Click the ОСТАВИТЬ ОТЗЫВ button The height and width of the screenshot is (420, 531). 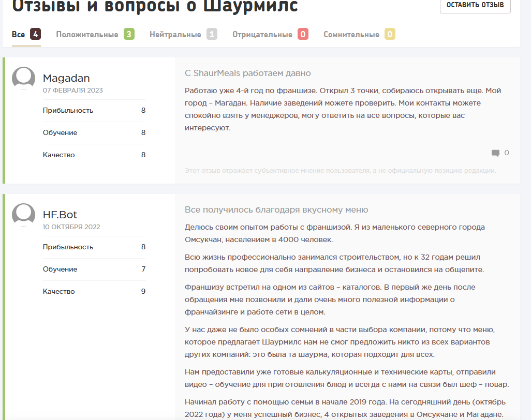pyautogui.click(x=475, y=5)
